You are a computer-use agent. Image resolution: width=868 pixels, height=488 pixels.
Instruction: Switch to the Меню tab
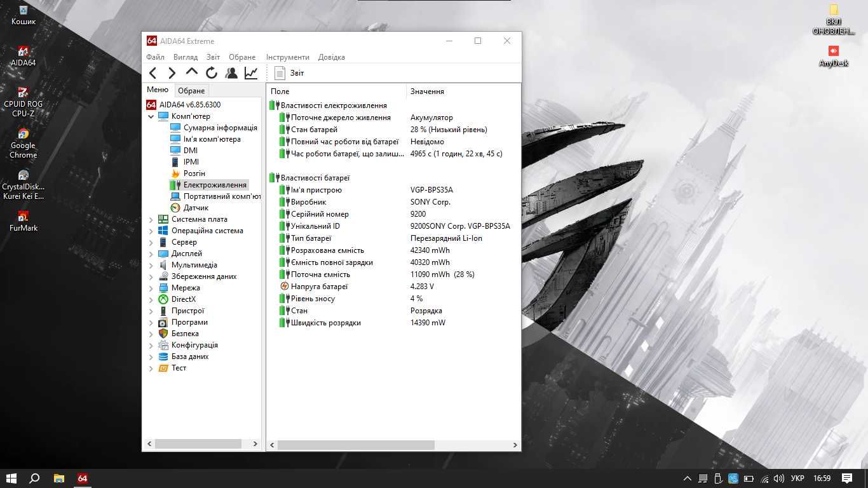tap(158, 90)
